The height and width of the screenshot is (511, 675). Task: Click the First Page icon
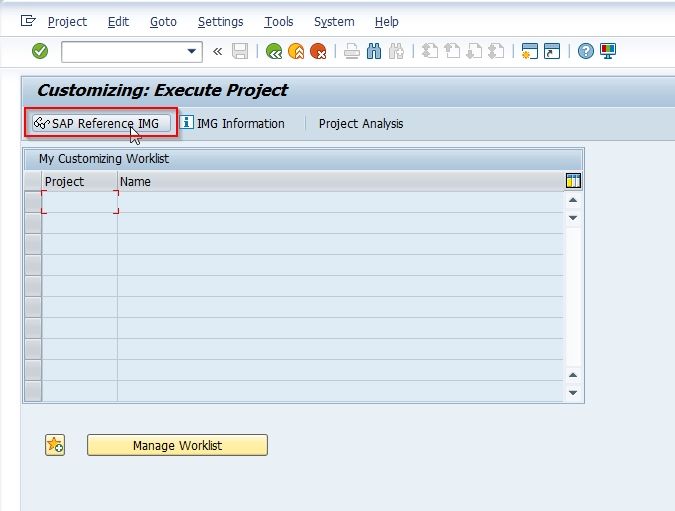[x=429, y=51]
